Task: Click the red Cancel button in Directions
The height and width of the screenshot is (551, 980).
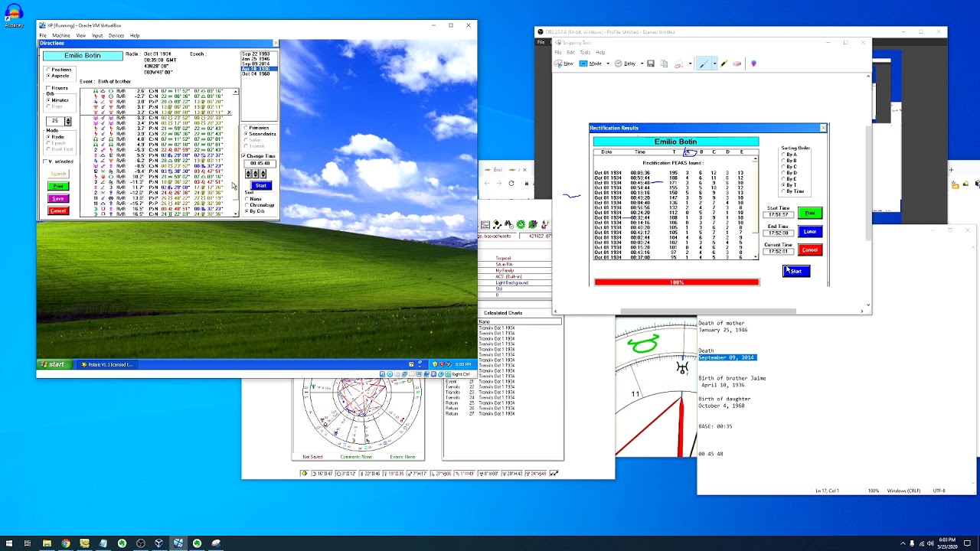Action: click(x=58, y=211)
